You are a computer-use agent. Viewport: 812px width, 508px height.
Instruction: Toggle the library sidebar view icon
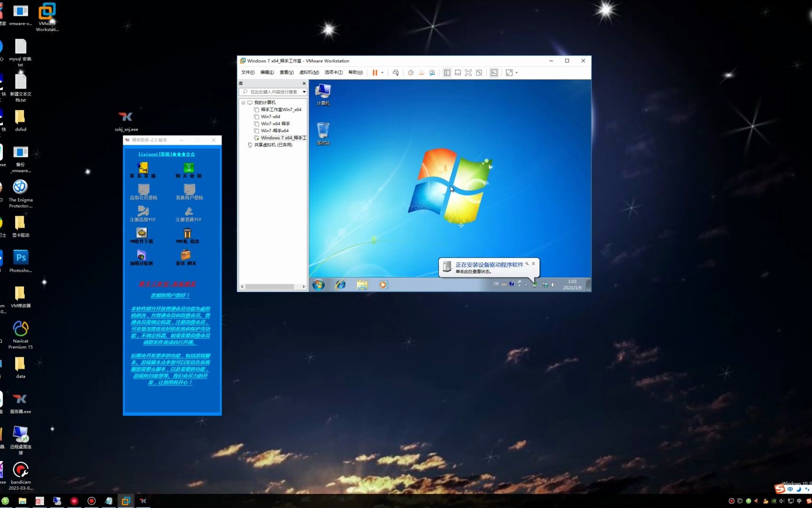[x=447, y=72]
